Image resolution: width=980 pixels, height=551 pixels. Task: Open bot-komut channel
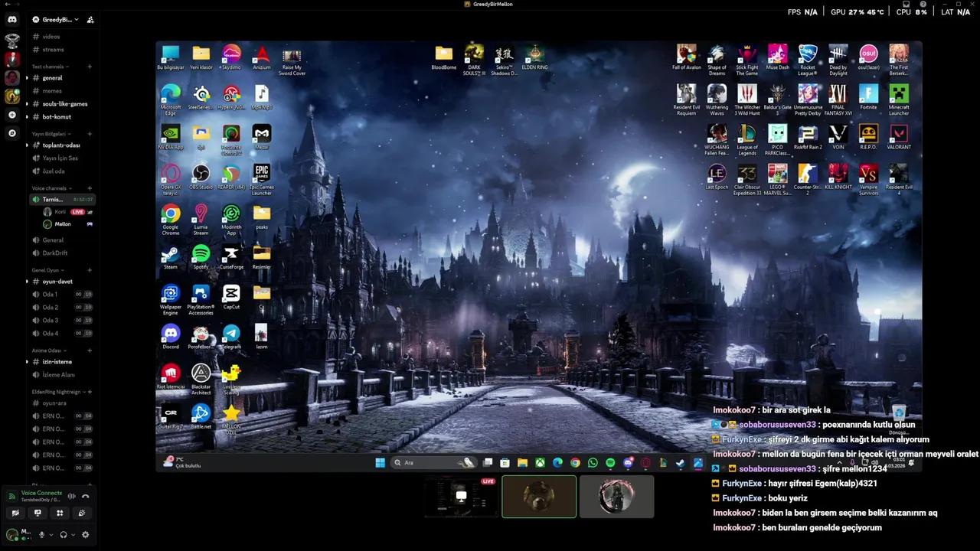(61, 117)
